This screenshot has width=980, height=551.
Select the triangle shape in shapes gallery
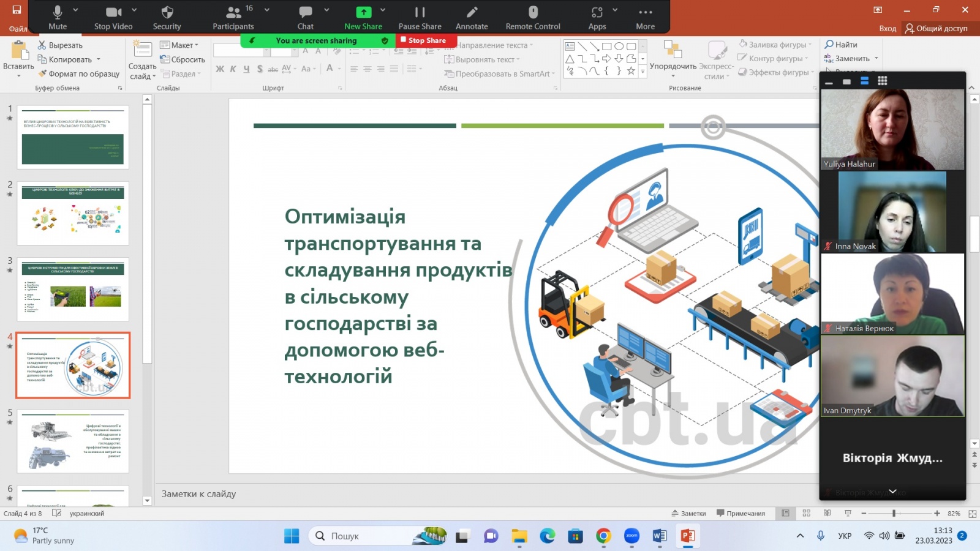[x=570, y=59]
